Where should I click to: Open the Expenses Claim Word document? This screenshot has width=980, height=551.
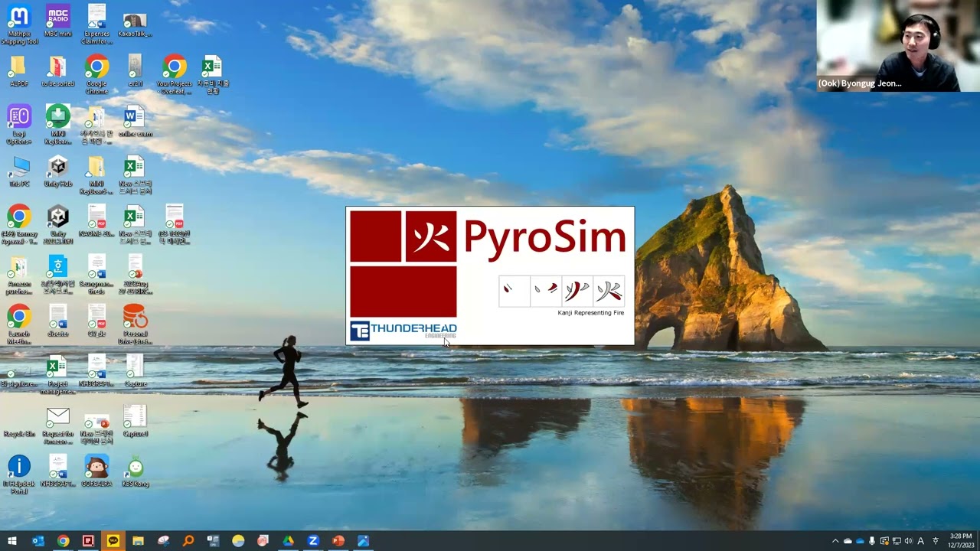(x=96, y=24)
